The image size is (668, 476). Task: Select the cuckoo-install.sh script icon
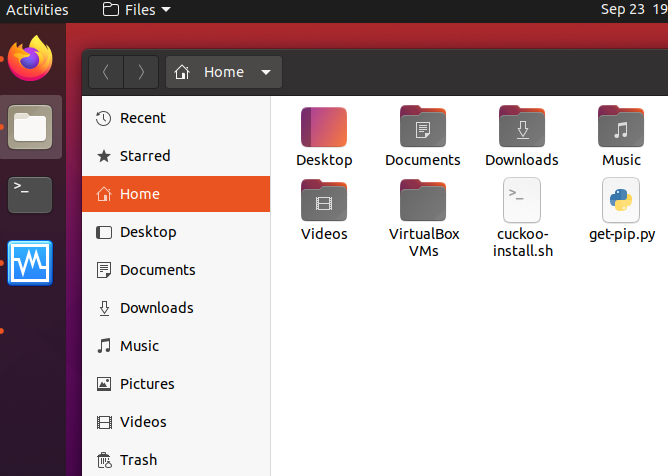tap(522, 200)
